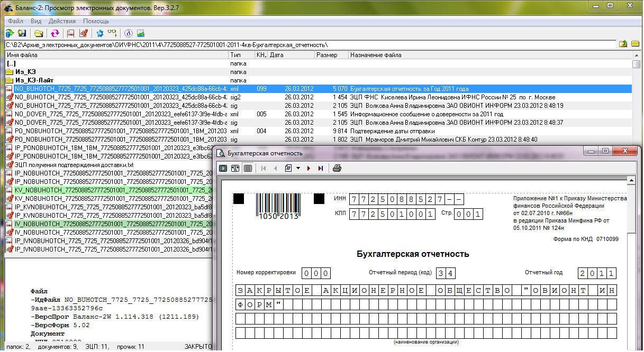Click the 'ЭЦП ФНС Киселева Ирина Леонидовна' cell
Screen dimensions: 644x352
(452, 97)
